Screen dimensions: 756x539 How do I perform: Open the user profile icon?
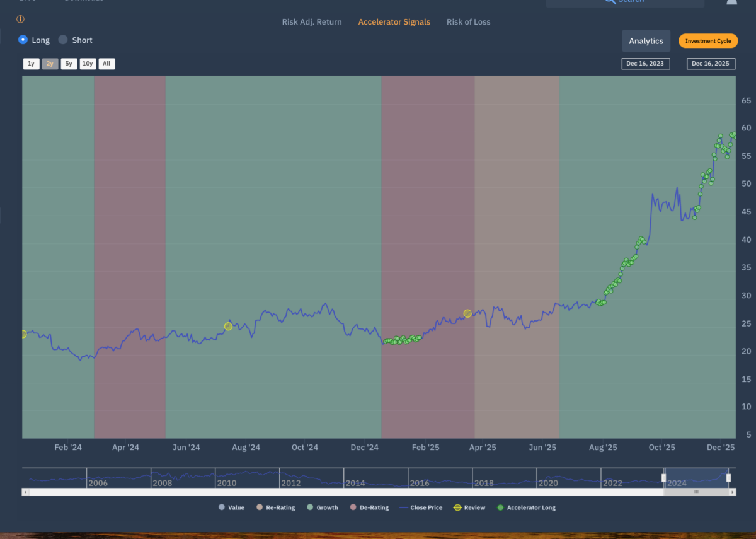click(x=731, y=3)
